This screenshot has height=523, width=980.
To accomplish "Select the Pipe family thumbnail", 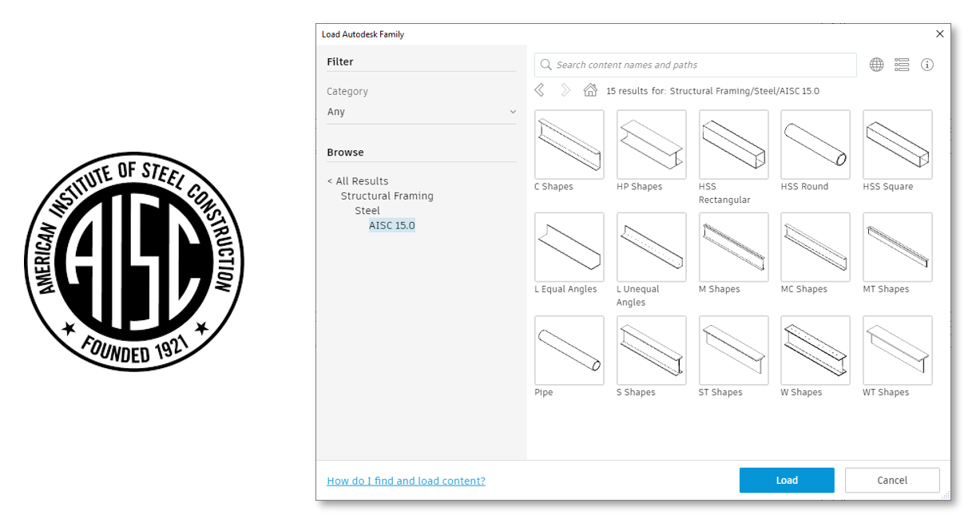I will (569, 351).
